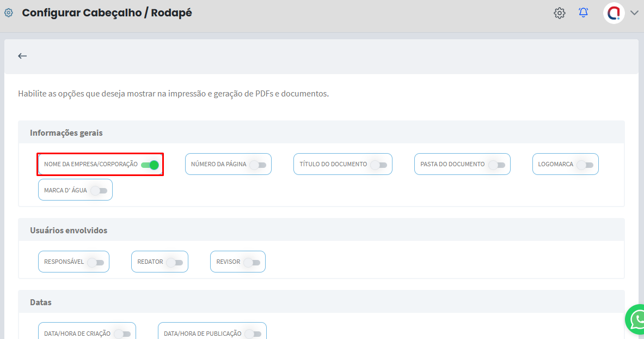This screenshot has width=644, height=339.
Task: Turn on the Responsável toggle
Action: click(x=96, y=262)
